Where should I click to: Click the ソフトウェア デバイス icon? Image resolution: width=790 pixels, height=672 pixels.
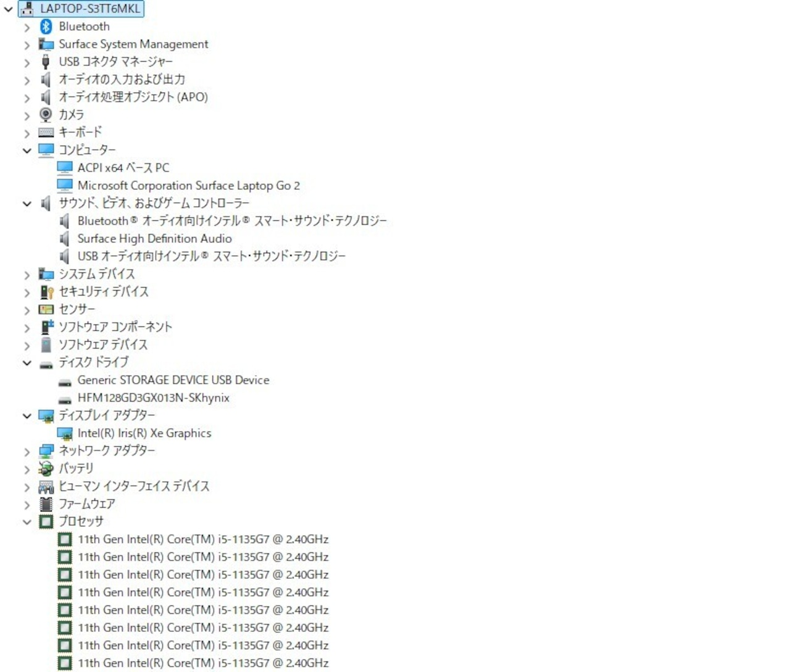46,344
